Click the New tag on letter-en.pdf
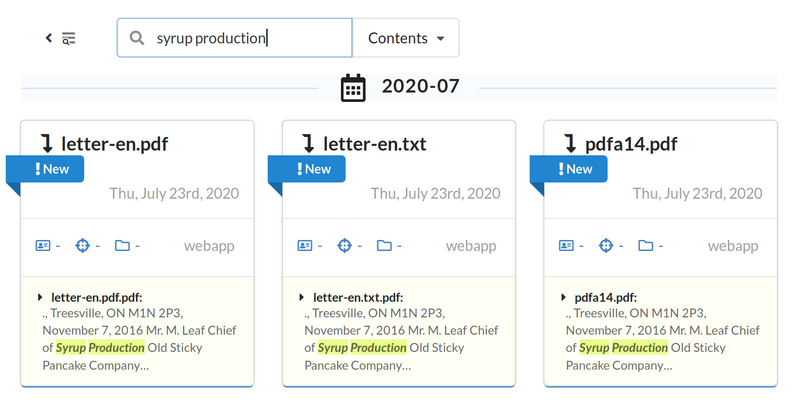The image size is (800, 400). (x=51, y=169)
